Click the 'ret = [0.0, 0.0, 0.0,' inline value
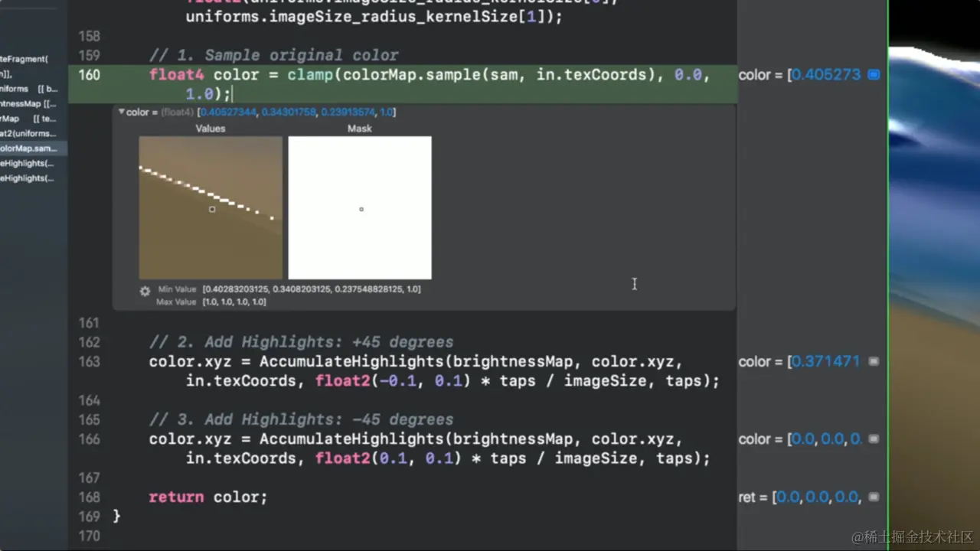The height and width of the screenshot is (551, 980). pos(799,497)
